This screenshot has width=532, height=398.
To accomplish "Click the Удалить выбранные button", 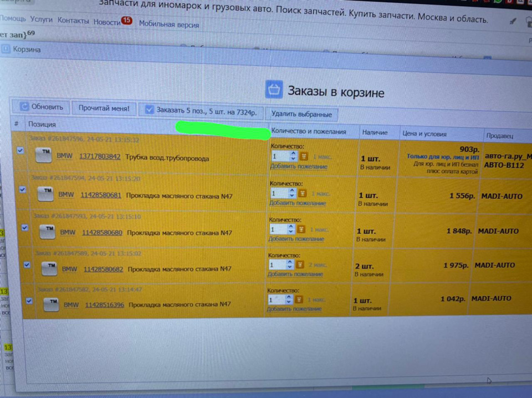I will point(301,114).
